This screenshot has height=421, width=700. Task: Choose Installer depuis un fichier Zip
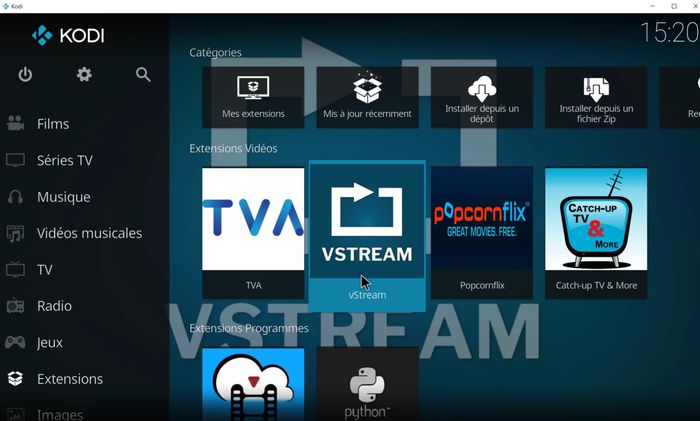tap(596, 97)
